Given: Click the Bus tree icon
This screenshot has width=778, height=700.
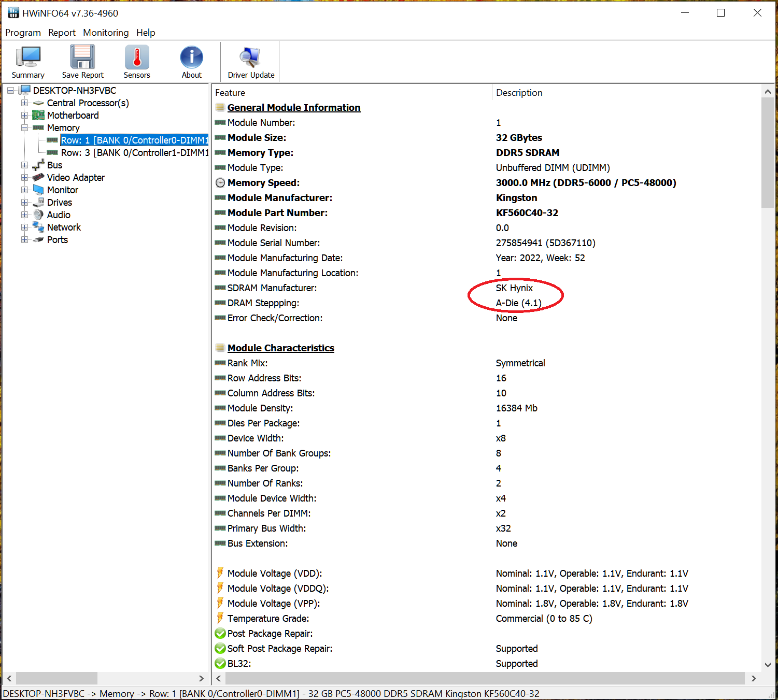Looking at the screenshot, I should pyautogui.click(x=38, y=165).
